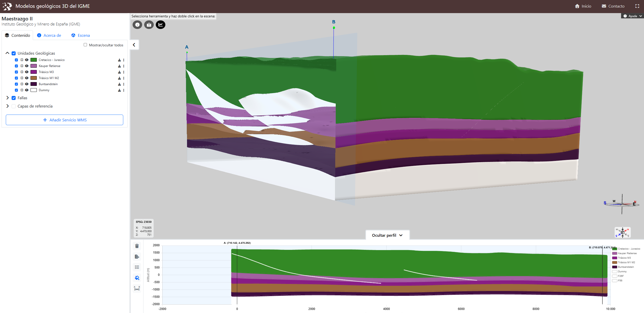The height and width of the screenshot is (313, 644).
Task: Open the Contacto menu item
Action: click(x=614, y=6)
